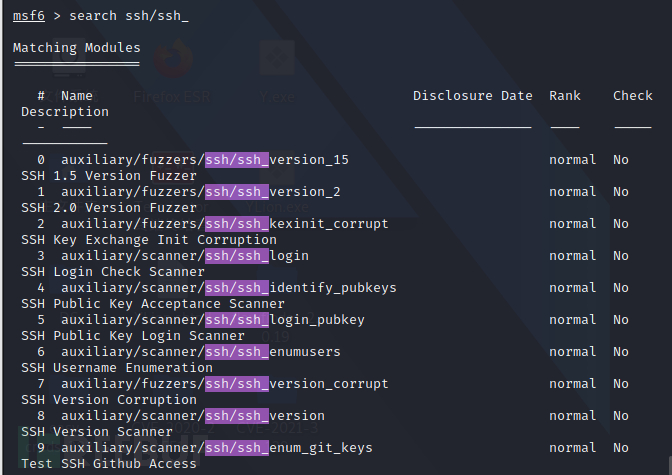This screenshot has height=475, width=672.
Task: Click description 'SSH Login Check Scanner'
Action: [x=113, y=272]
